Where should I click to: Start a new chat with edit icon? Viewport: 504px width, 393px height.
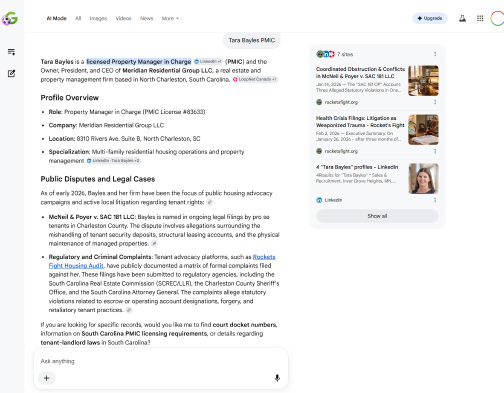(11, 73)
